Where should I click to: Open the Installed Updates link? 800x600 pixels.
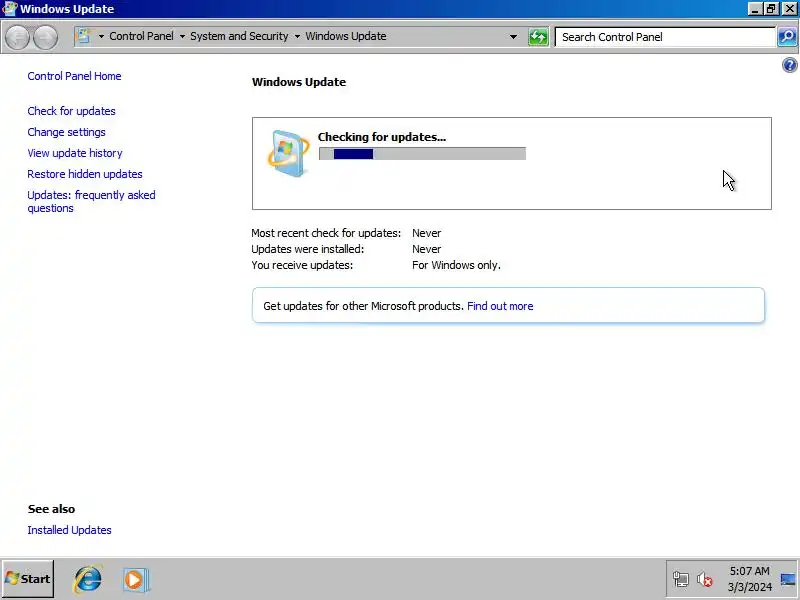pos(69,530)
